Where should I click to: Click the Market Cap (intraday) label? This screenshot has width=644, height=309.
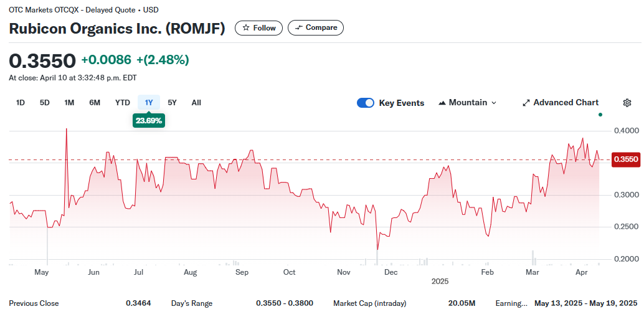coord(369,303)
